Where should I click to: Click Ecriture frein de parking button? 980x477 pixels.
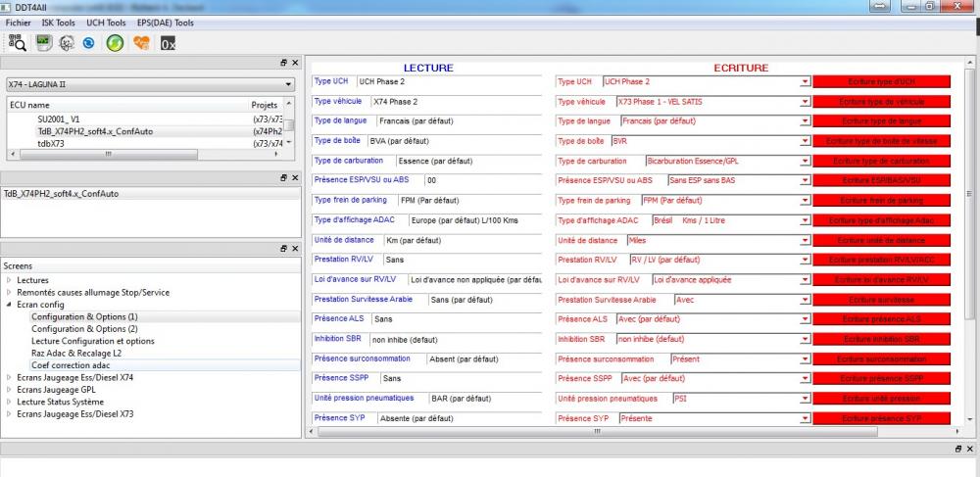coord(881,201)
